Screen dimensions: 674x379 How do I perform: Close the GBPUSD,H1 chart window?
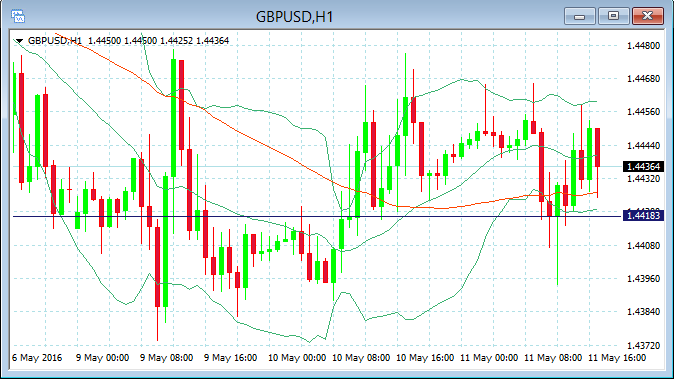tap(647, 16)
